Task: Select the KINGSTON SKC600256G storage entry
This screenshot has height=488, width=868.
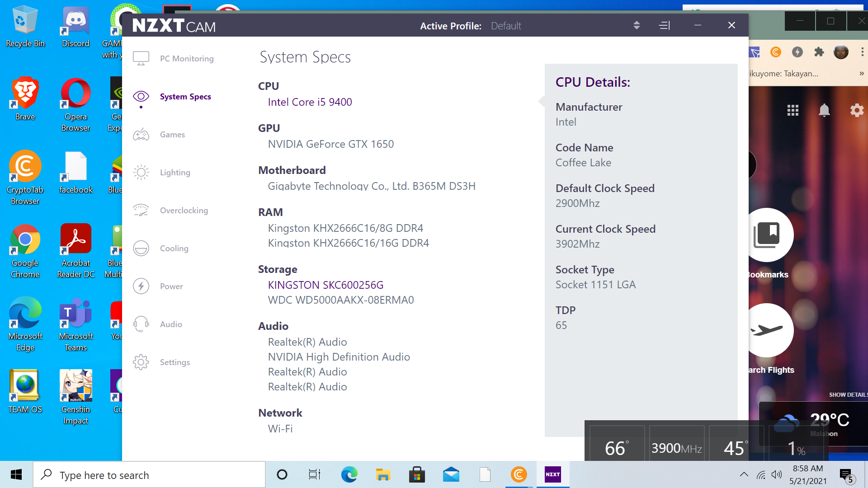Action: tap(325, 285)
